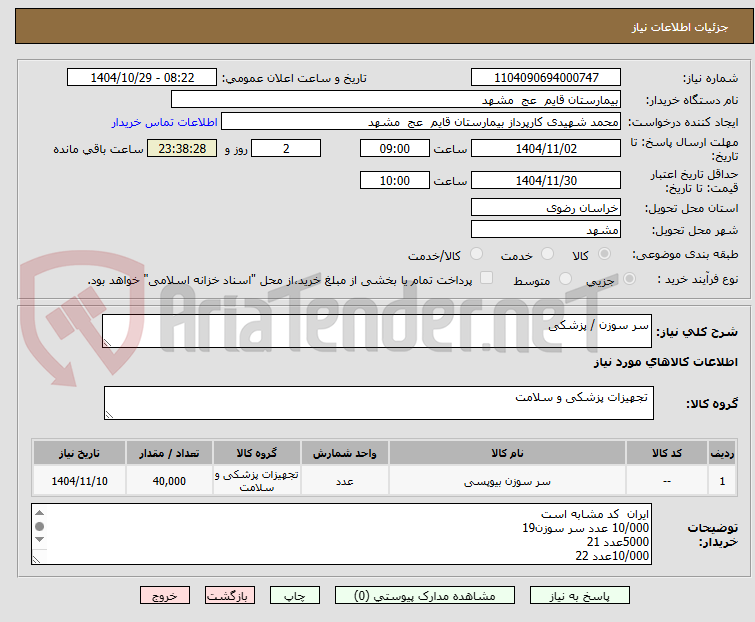This screenshot has width=755, height=622.
Task: Click the بازگشت back button
Action: click(230, 596)
